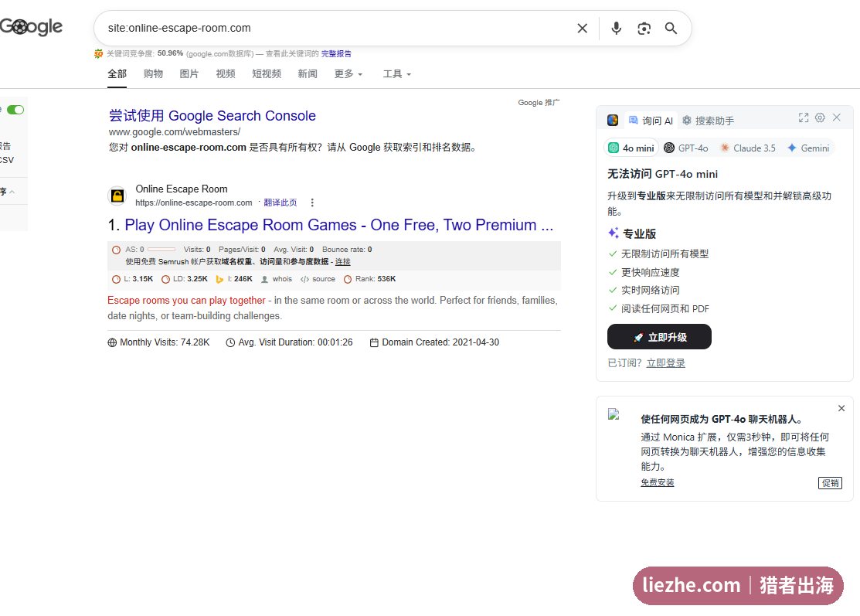Open the Google Search Console result title
860x616 pixels.
tap(212, 116)
